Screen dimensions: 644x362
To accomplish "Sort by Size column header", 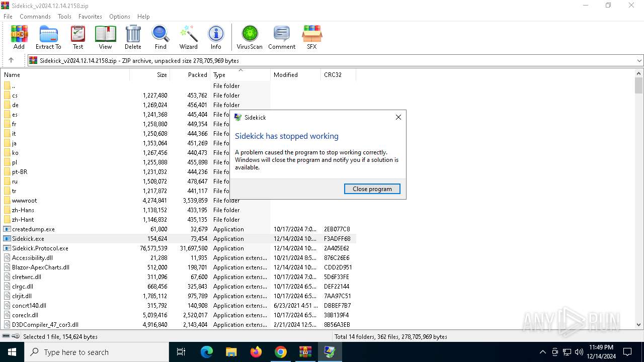I will click(150, 74).
